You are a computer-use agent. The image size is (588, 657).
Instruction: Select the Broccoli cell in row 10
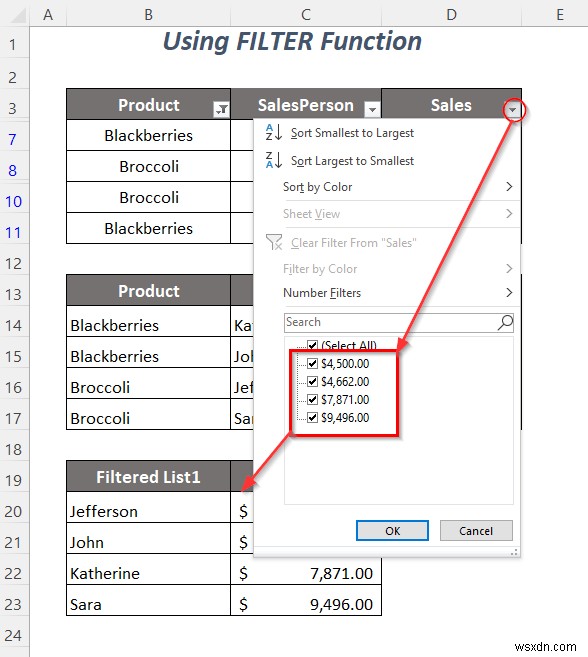tap(149, 197)
